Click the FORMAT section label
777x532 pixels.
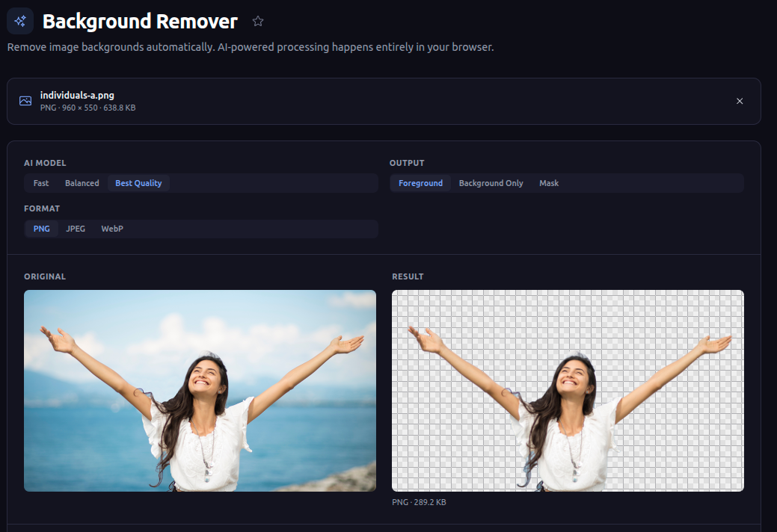[x=42, y=208]
